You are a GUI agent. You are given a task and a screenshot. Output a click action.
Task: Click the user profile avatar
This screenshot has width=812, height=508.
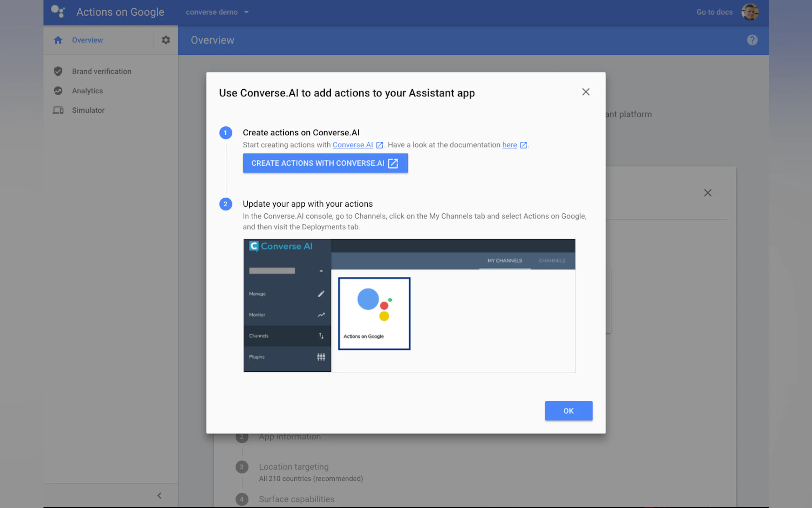click(750, 12)
